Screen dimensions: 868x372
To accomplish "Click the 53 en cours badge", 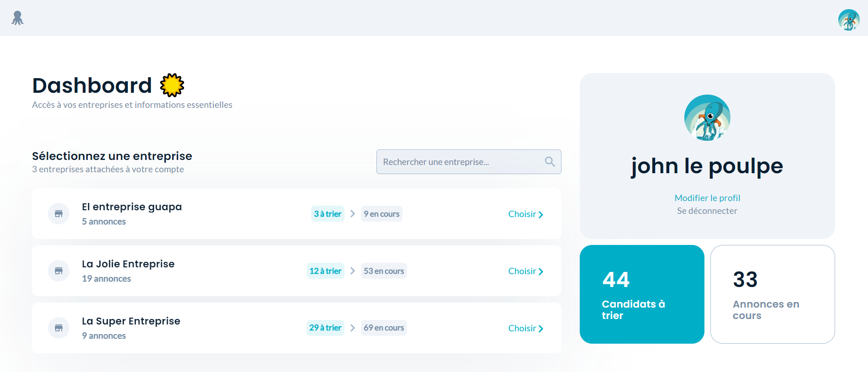I will coord(384,271).
